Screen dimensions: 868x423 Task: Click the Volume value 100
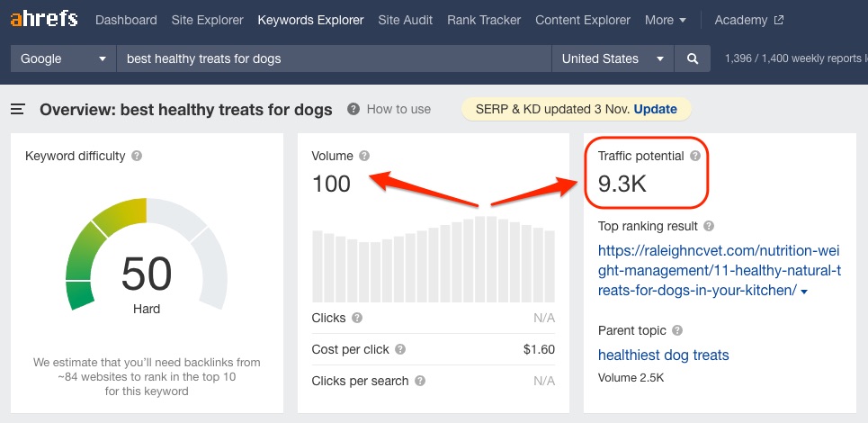coord(331,184)
